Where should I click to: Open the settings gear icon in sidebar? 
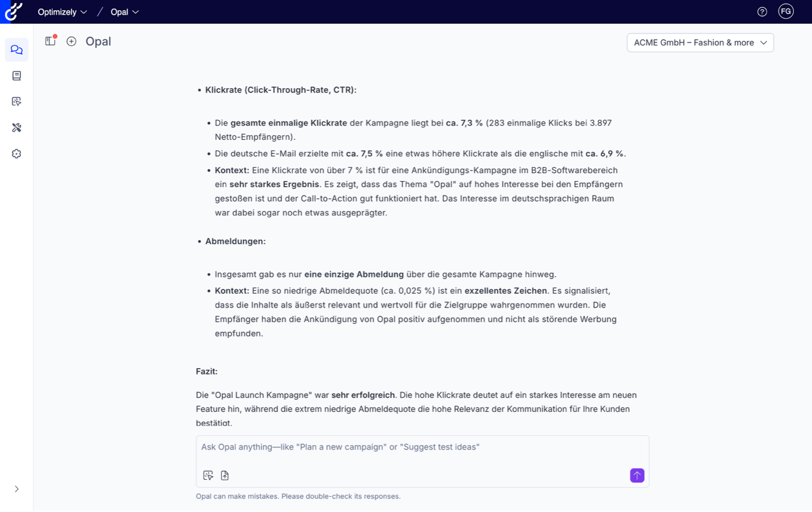coord(16,154)
